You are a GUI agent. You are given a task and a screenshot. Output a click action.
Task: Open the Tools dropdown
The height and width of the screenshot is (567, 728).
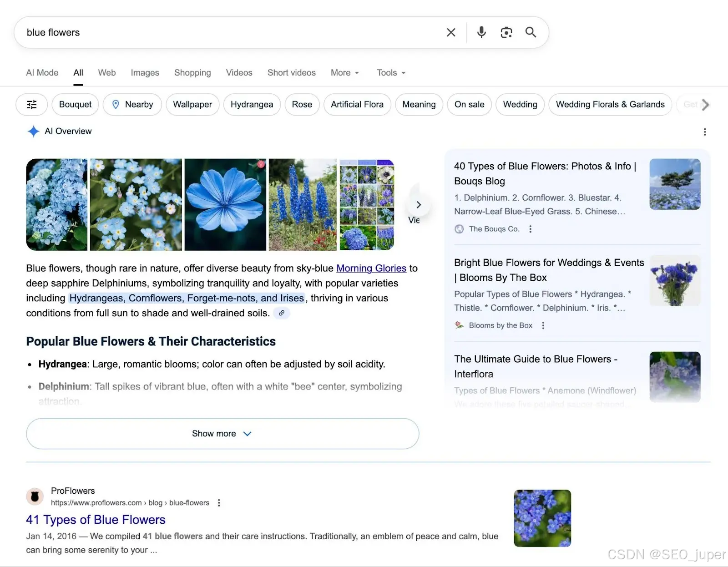tap(391, 73)
